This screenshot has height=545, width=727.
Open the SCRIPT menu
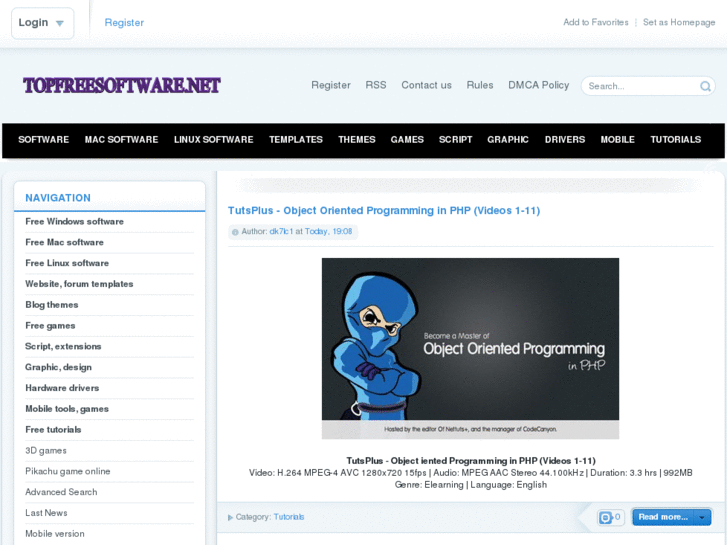pos(456,140)
